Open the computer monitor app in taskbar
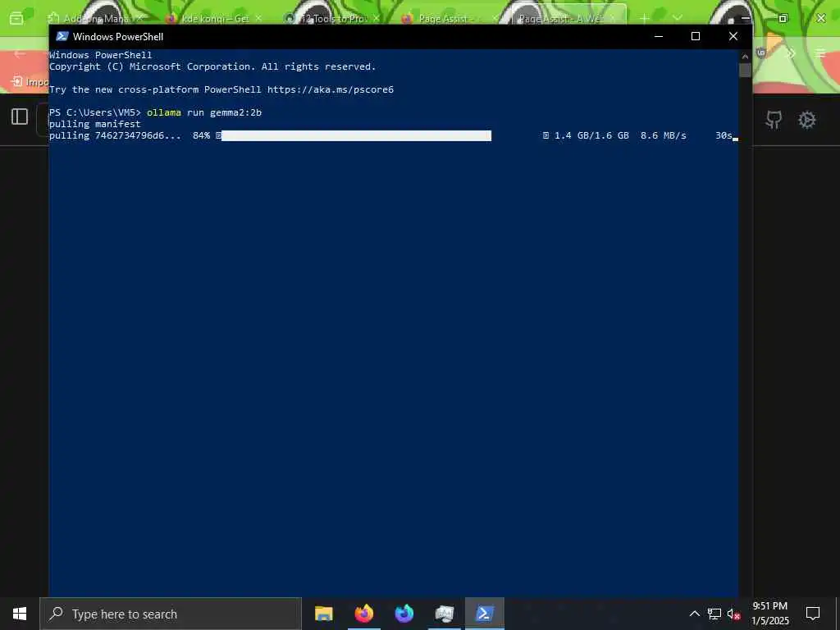Image resolution: width=840 pixels, height=630 pixels. pos(445,614)
